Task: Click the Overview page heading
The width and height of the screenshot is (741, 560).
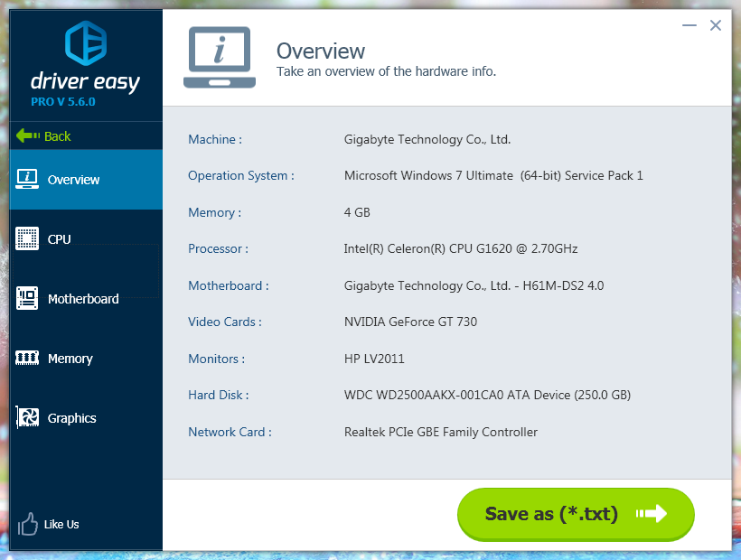Action: [321, 51]
